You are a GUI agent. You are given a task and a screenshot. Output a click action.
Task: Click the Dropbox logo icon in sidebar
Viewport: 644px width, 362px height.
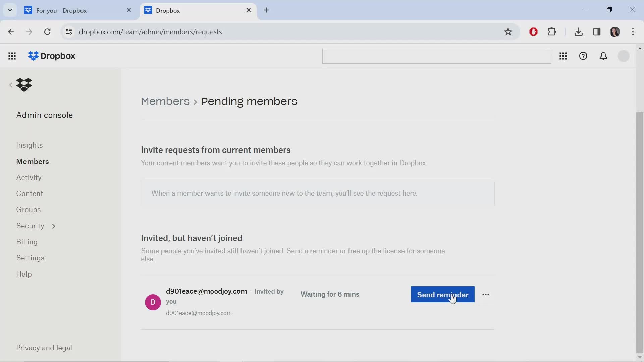pos(24,84)
